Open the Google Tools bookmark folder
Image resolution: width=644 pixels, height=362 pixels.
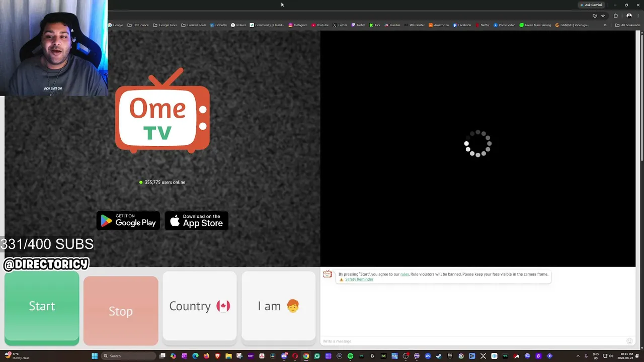click(x=165, y=25)
